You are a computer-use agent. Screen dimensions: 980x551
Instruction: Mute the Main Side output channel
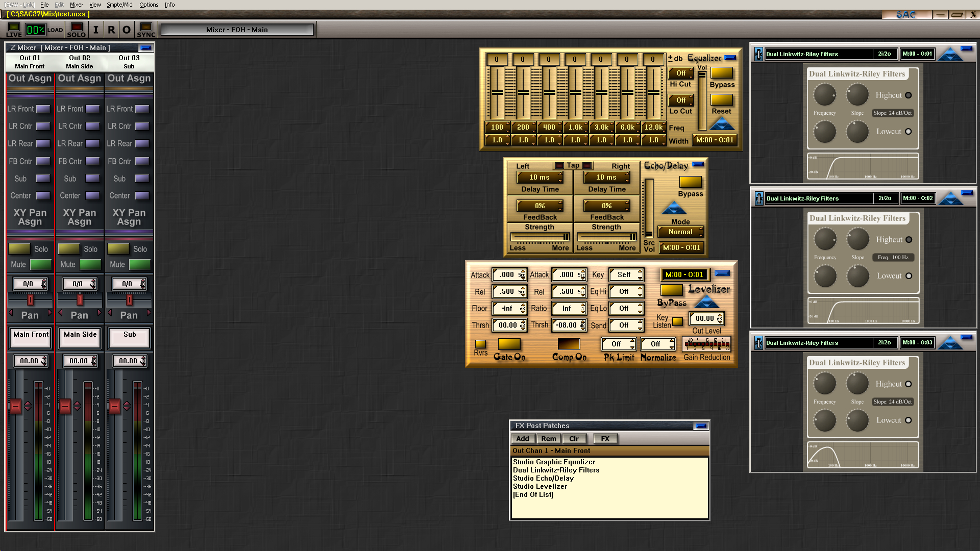pos(90,264)
